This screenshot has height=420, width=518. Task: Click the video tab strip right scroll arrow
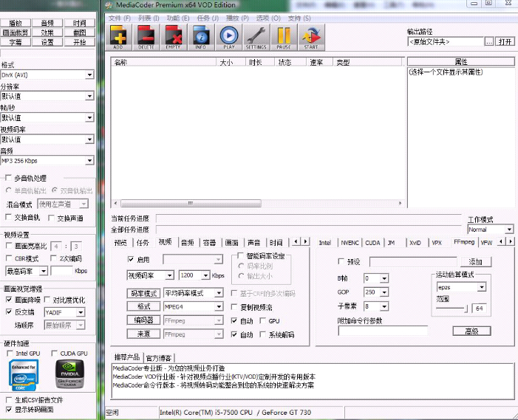[306, 241]
